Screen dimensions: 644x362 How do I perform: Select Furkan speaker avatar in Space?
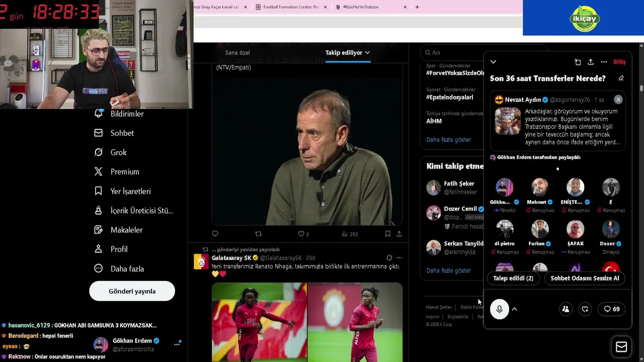540,229
